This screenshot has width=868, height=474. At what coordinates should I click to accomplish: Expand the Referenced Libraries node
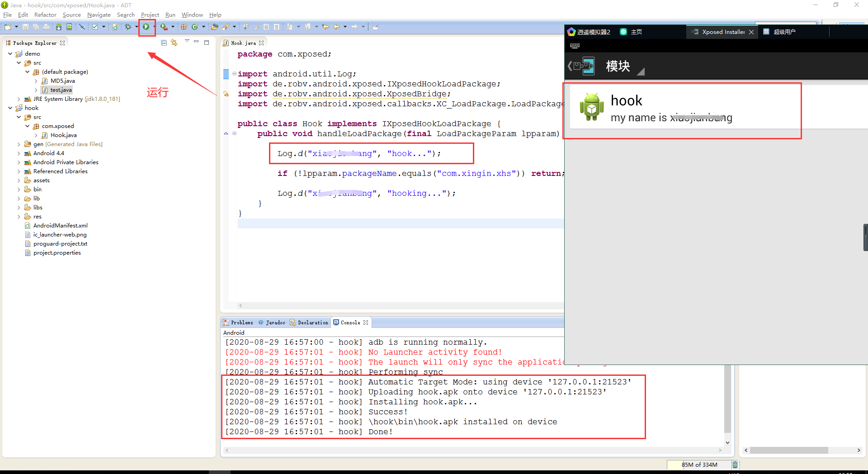point(19,171)
